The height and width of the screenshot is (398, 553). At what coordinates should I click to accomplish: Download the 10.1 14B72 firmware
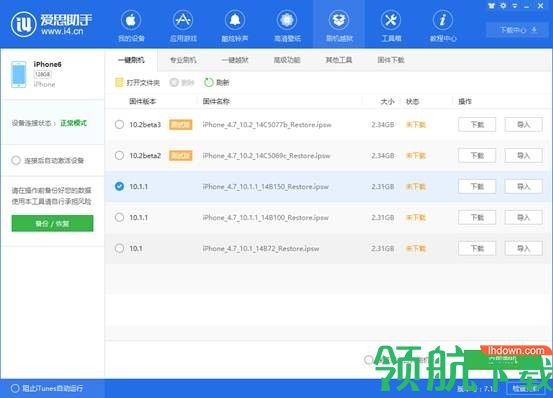coord(477,249)
